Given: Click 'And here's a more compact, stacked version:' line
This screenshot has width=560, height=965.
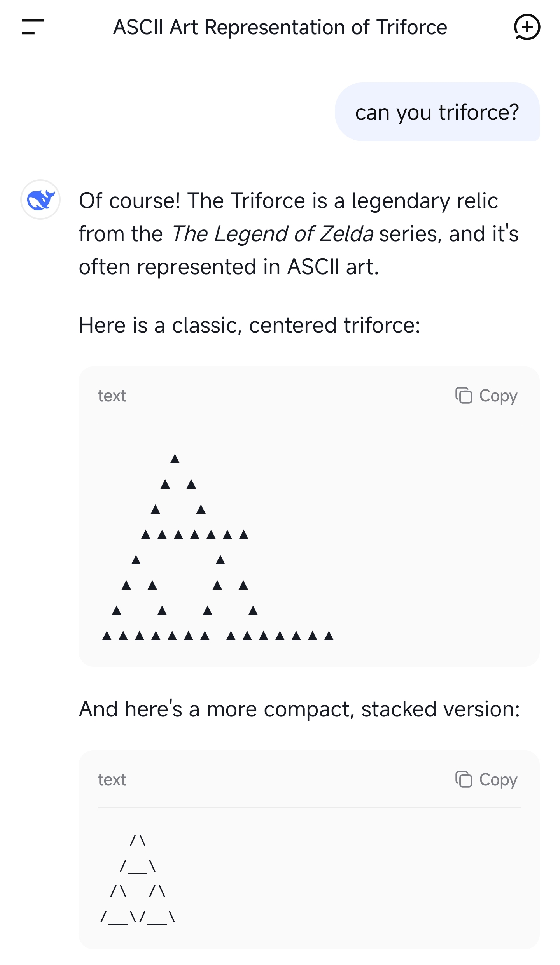Looking at the screenshot, I should click(x=299, y=709).
